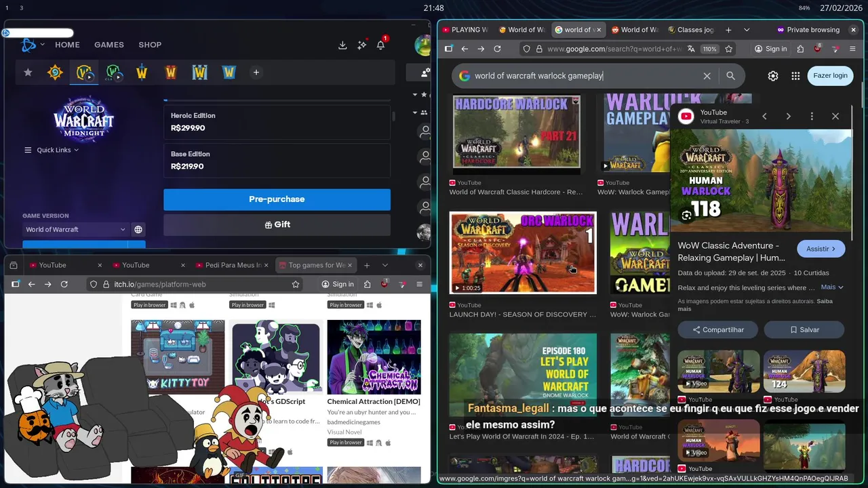Open the Chemical Attraction game thumbnail

point(374,357)
